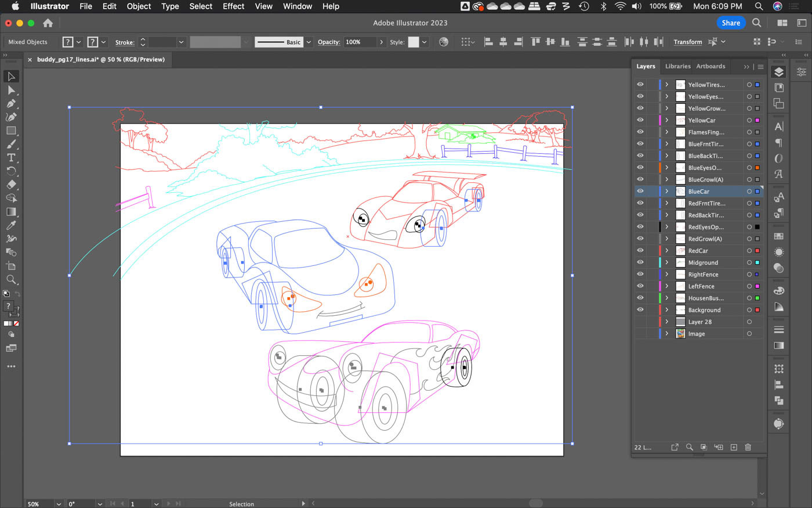Hide the RightFence layer

click(x=640, y=274)
